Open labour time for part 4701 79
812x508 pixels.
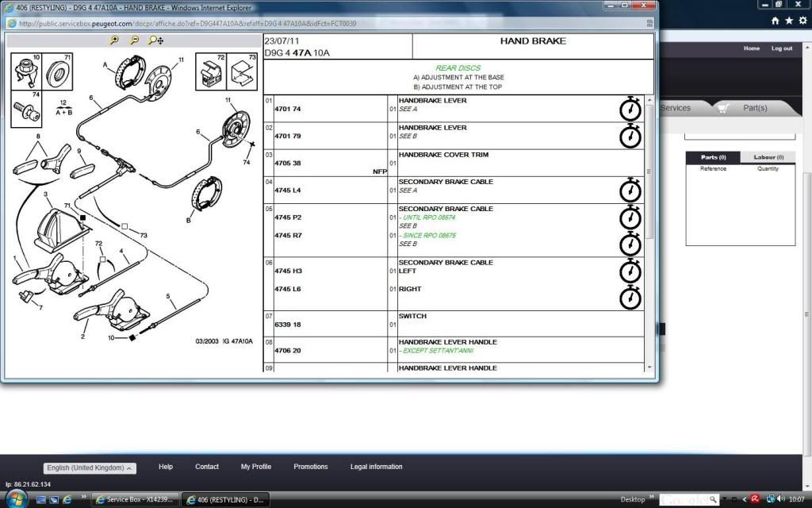point(630,136)
